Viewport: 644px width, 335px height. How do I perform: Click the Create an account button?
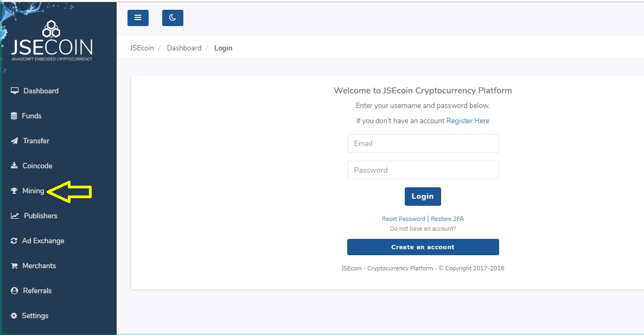coord(423,247)
